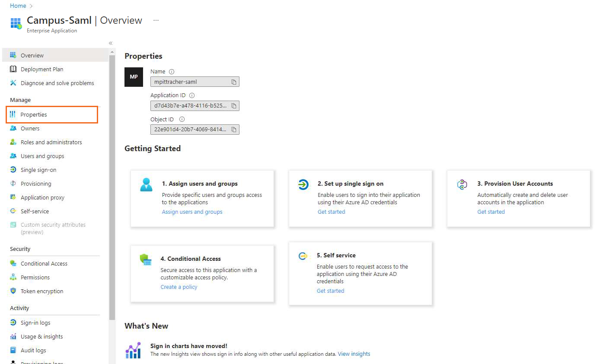Collapse the left navigation pane
Viewport: 609px width, 364px height.
(x=111, y=43)
